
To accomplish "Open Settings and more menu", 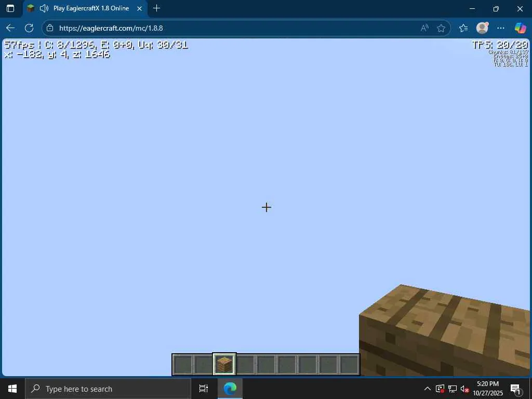I will [x=501, y=28].
